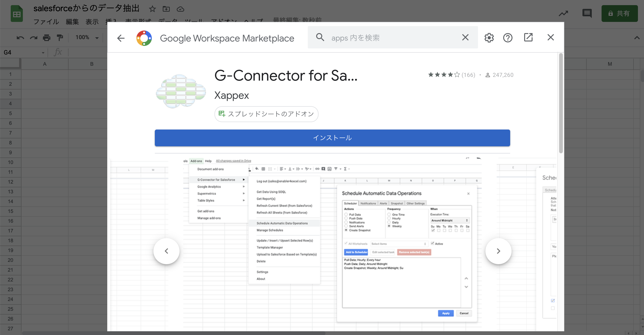Show the next screenshot with the right arrow
Viewport: 644px width, 335px height.
point(498,251)
